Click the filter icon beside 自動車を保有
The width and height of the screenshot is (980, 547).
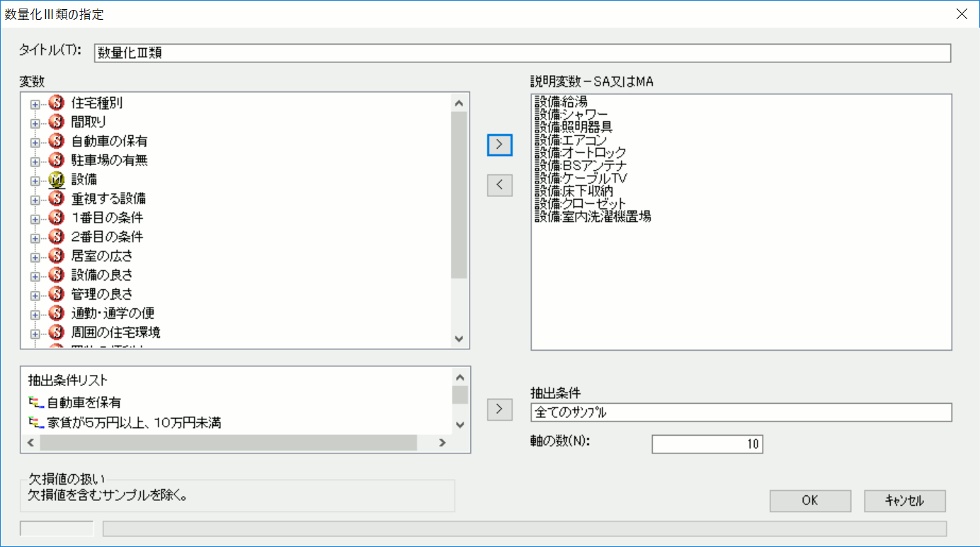pos(35,402)
